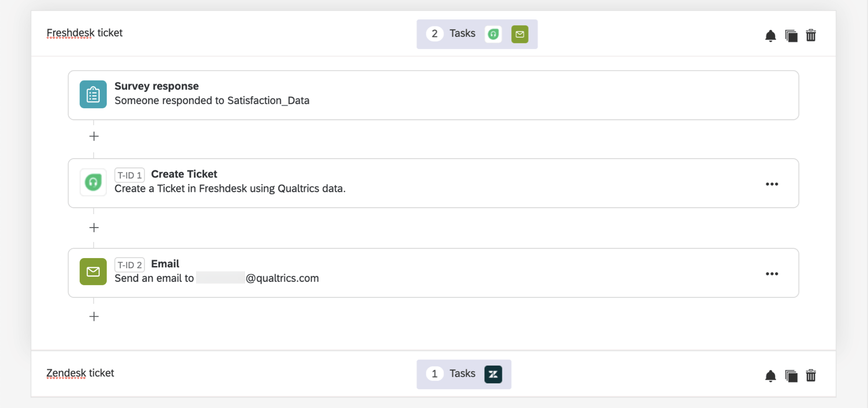Click the Email task title
Screen dimensions: 868x408
[x=165, y=264]
